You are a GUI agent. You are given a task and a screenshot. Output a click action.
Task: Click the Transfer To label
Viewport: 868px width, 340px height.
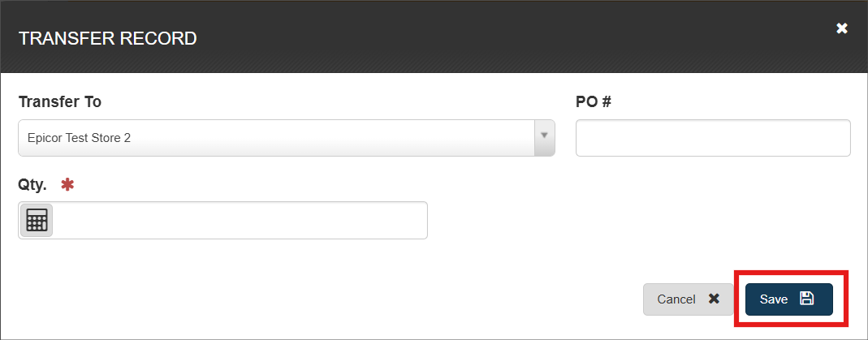59,102
